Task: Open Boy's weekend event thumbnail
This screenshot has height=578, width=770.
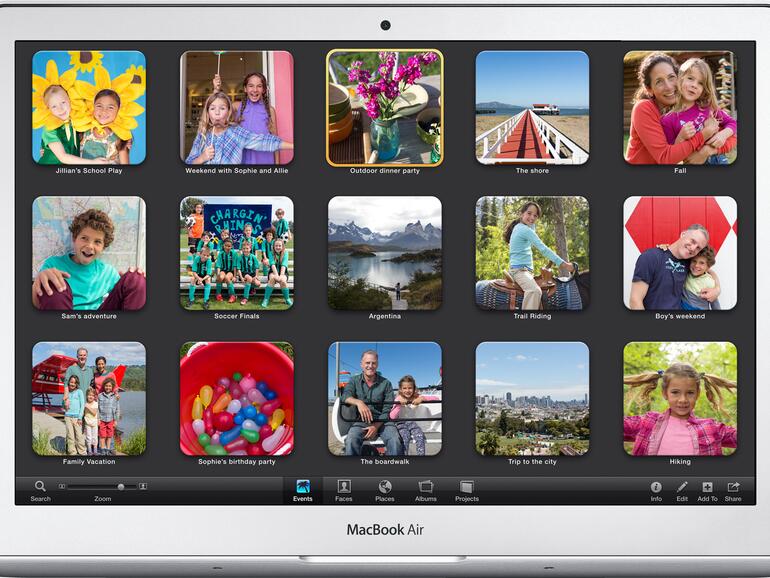Action: click(x=680, y=253)
